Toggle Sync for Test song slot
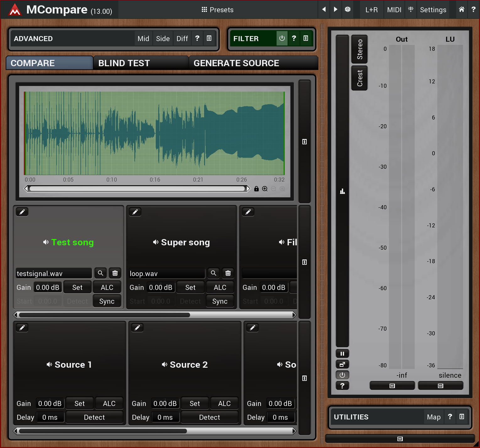Screen dimensions: 480x448 107,301
